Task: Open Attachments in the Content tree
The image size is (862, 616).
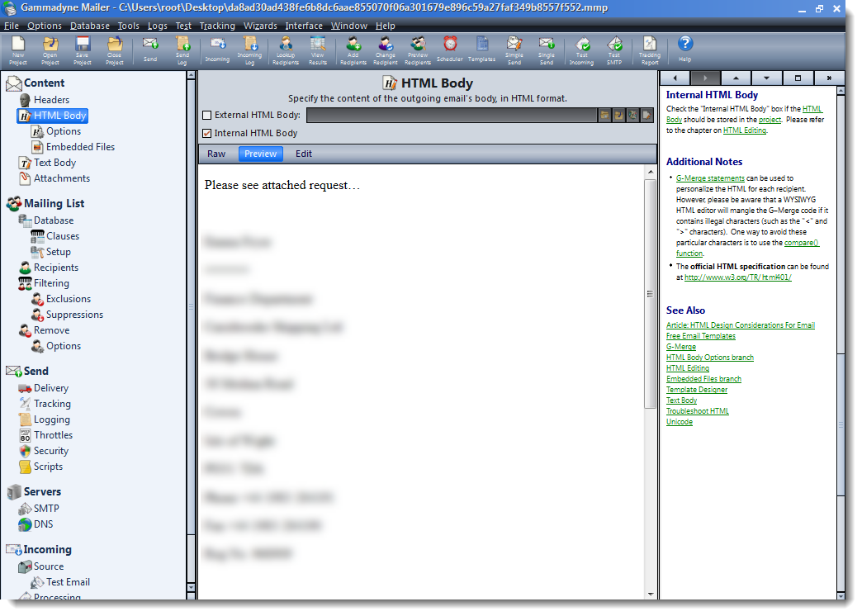Action: click(x=62, y=178)
